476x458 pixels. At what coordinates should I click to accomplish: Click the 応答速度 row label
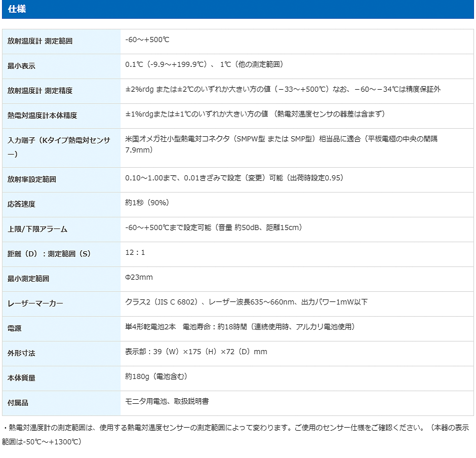coord(21,204)
